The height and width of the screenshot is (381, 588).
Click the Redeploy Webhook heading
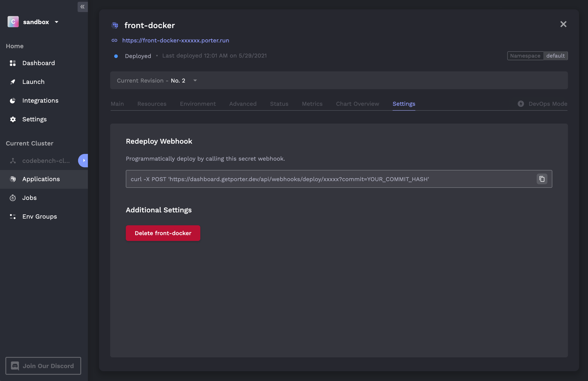(159, 141)
